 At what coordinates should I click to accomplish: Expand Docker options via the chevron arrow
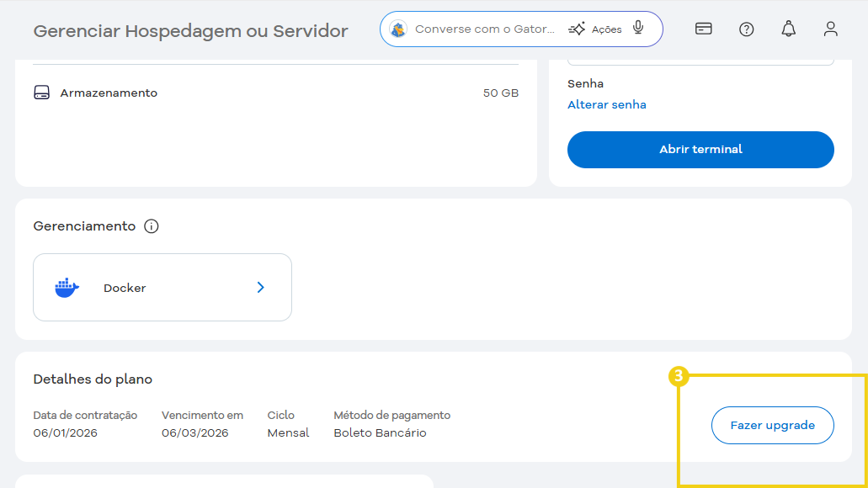pos(260,287)
